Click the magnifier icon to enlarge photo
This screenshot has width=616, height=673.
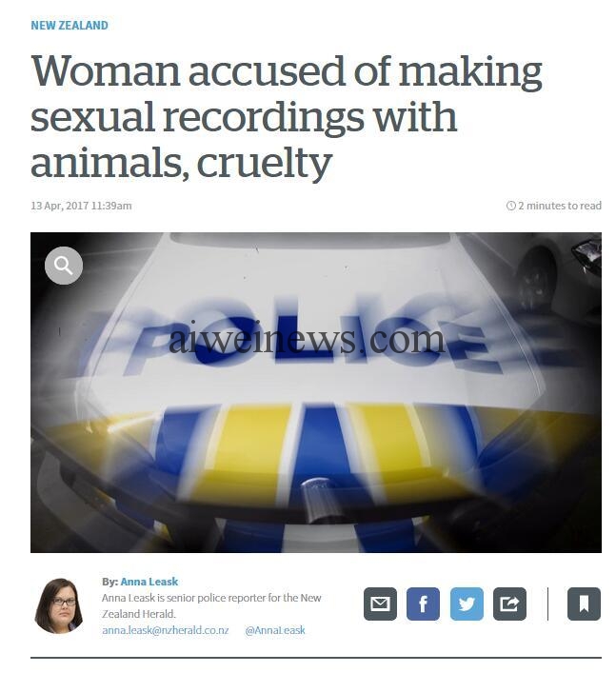click(64, 266)
